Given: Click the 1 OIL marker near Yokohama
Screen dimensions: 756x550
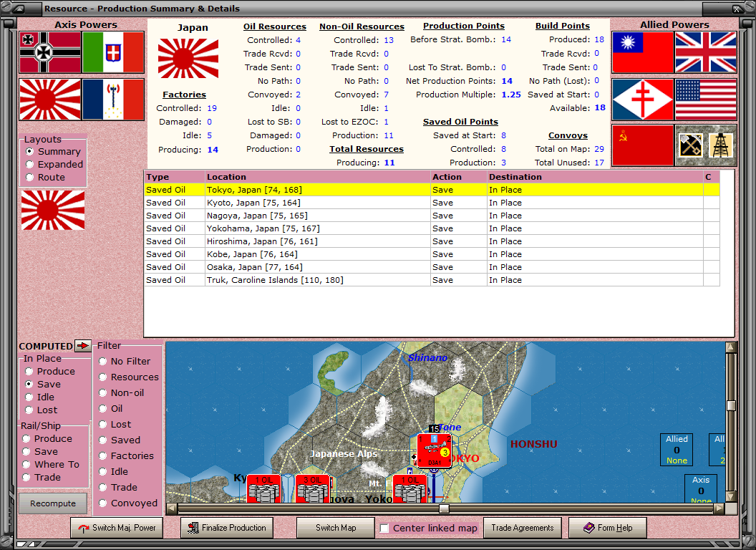Looking at the screenshot, I should pos(409,488).
